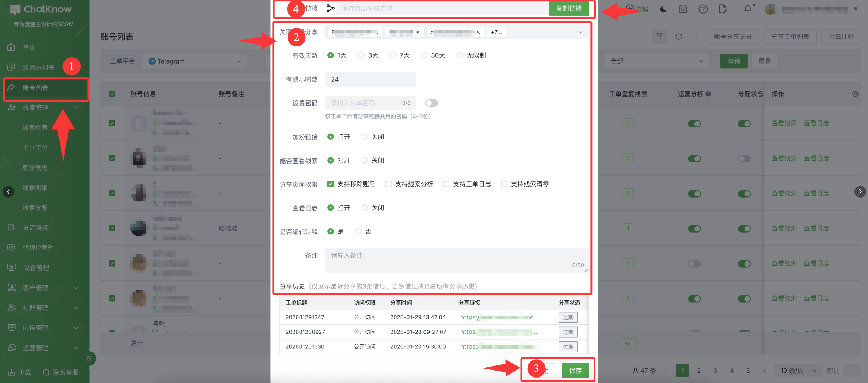Click the filter funnel icon
The image size is (868, 383).
pyautogui.click(x=659, y=37)
